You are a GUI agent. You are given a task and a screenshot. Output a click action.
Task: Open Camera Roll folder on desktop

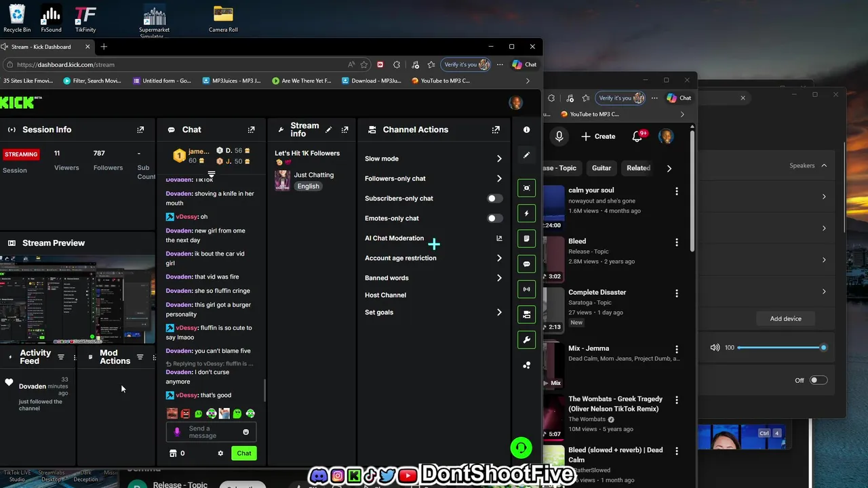click(223, 18)
